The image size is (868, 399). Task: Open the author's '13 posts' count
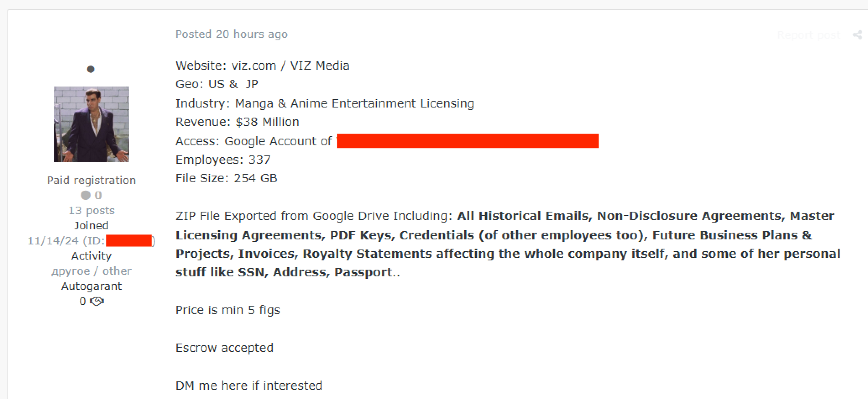(x=92, y=210)
